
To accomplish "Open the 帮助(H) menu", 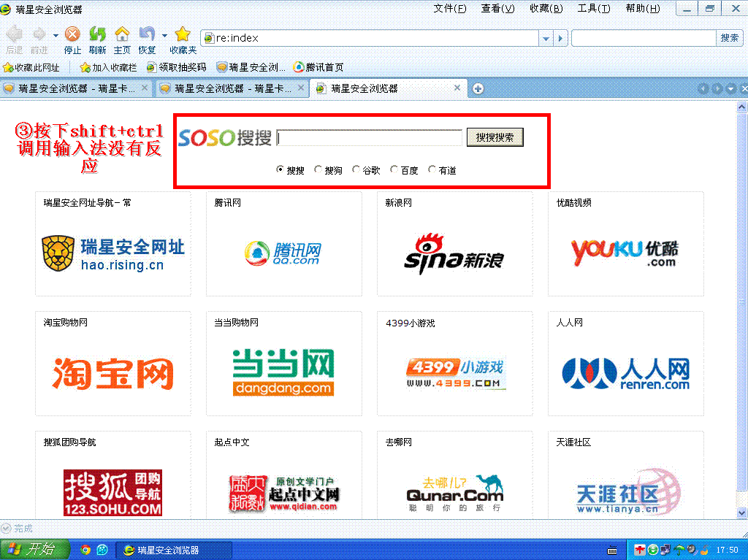I will [x=643, y=9].
